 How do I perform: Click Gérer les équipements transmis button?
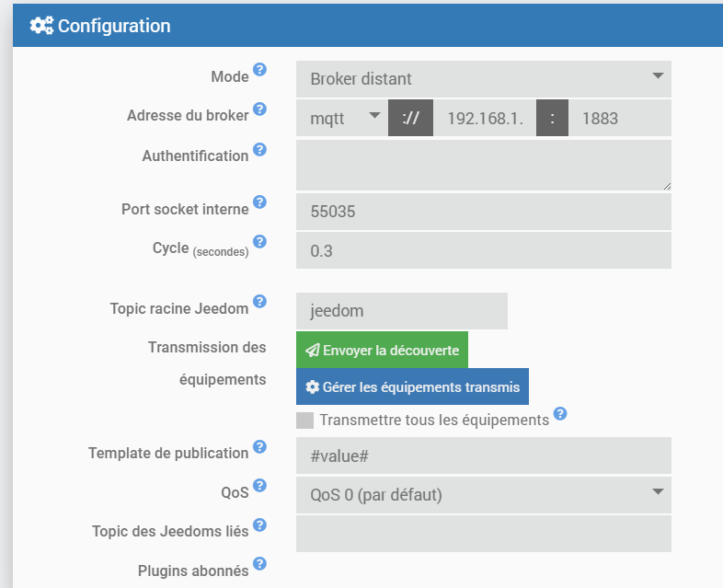[412, 386]
